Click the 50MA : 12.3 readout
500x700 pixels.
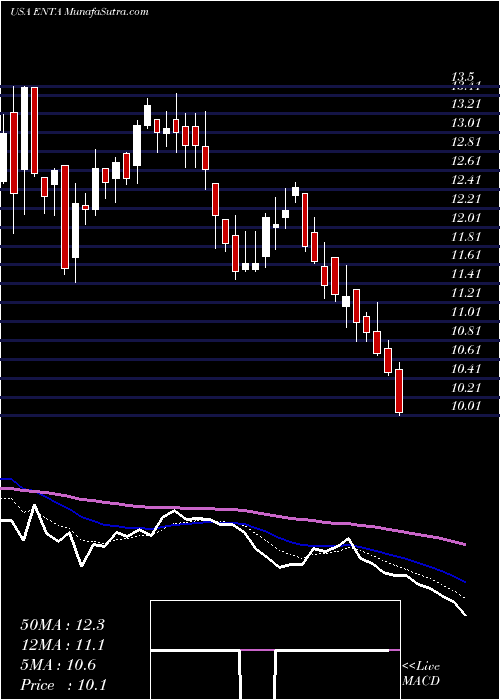62,625
